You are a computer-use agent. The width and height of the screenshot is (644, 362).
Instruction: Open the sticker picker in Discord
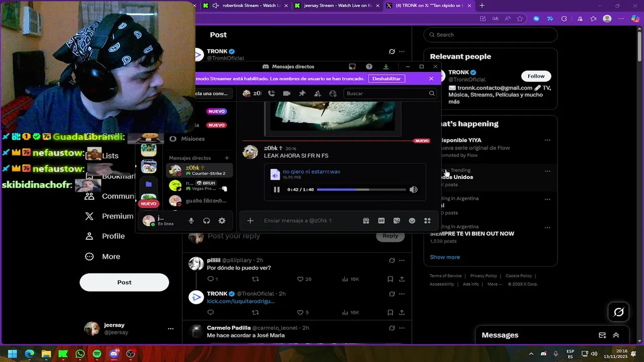396,221
